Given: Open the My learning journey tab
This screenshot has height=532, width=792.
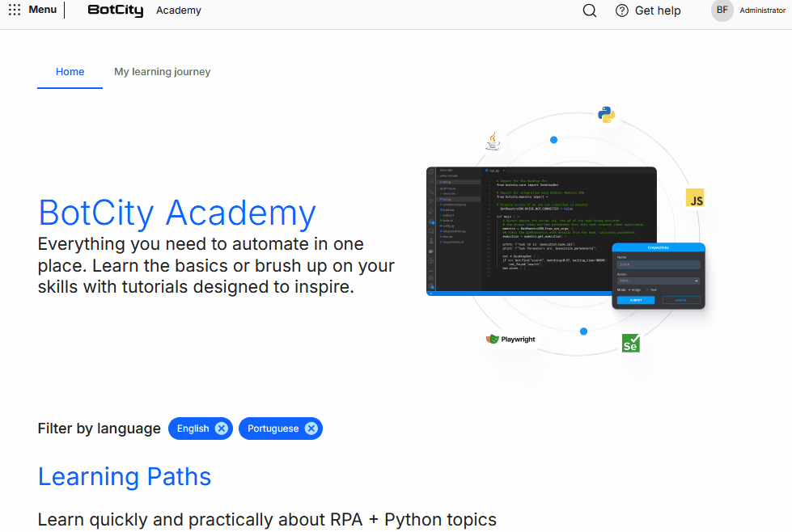Looking at the screenshot, I should [162, 71].
